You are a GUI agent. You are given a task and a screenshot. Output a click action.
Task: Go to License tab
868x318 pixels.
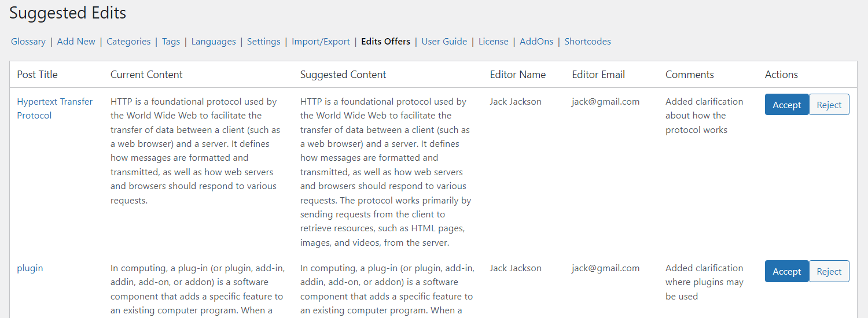(493, 42)
